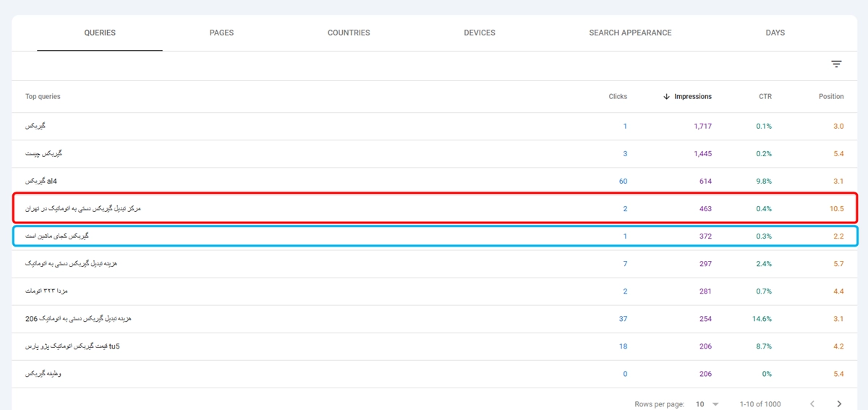Open the Days tab
868x410 pixels.
coord(775,33)
